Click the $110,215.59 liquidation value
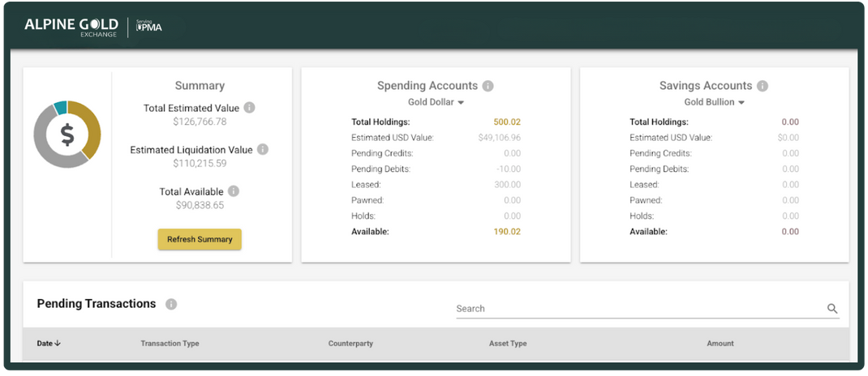Screen dimensions: 868x376 click(x=200, y=164)
